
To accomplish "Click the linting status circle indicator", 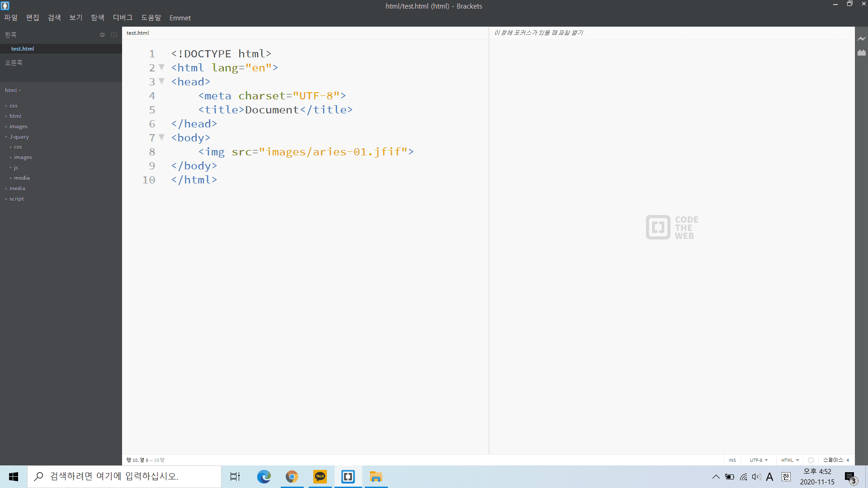I will coord(811,460).
